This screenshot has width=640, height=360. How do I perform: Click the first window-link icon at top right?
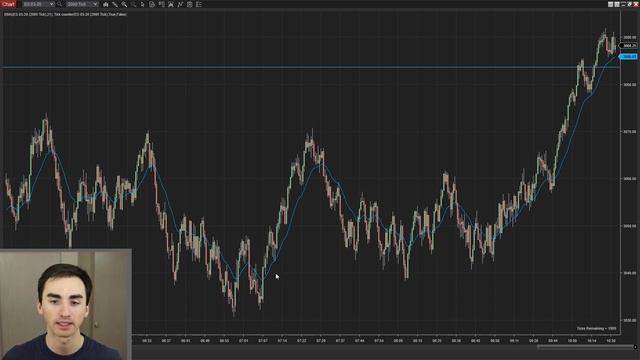coord(611,4)
